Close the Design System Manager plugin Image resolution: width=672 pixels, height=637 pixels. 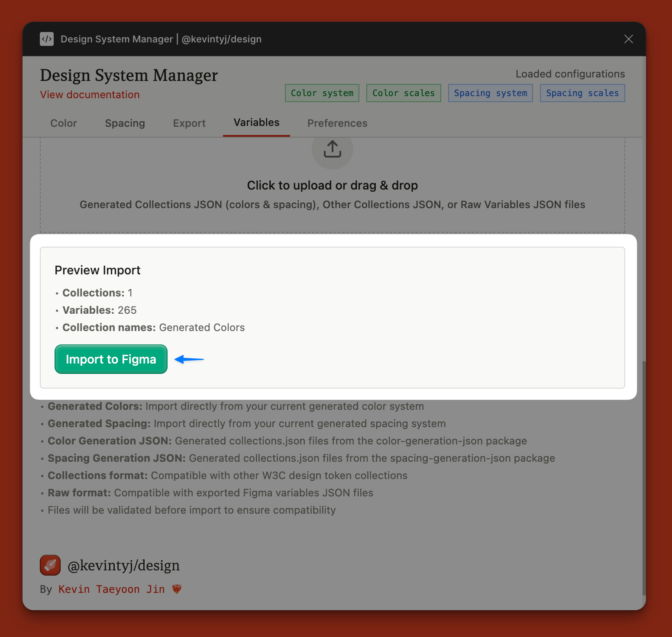[629, 39]
